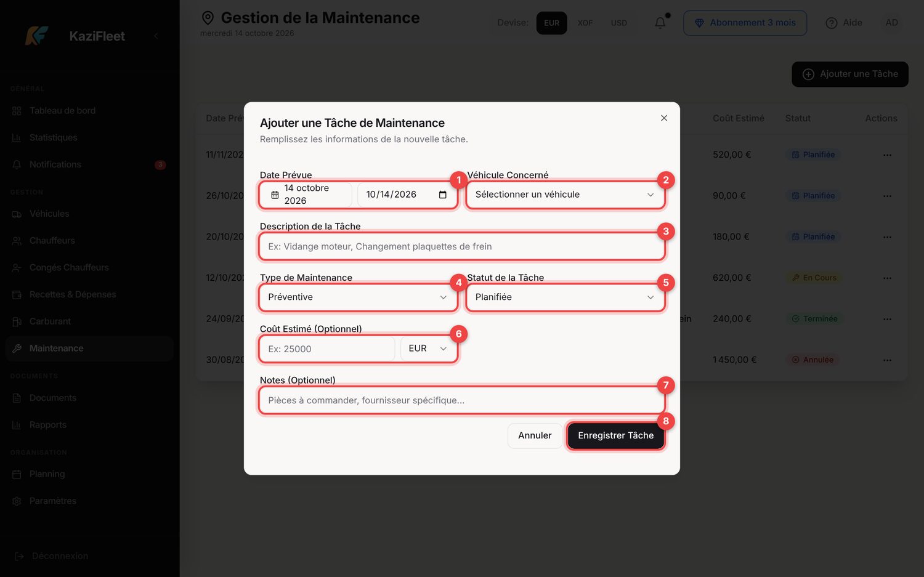The height and width of the screenshot is (577, 924).
Task: Open calendar picker in native date field
Action: [442, 195]
